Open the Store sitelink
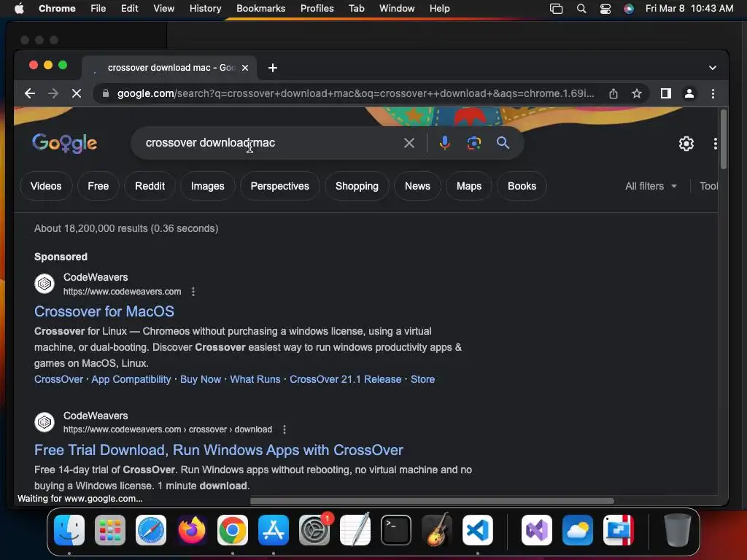 point(422,379)
